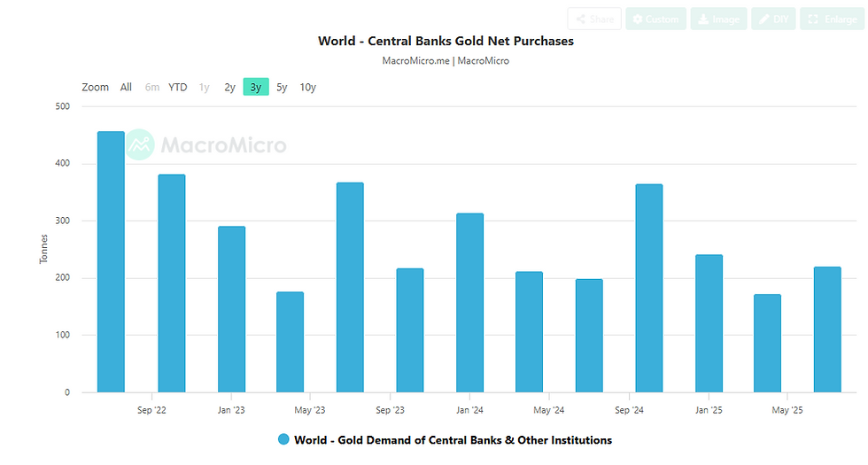Click the short bar just before May '25
This screenshot has width=868, height=465.
[x=767, y=344]
